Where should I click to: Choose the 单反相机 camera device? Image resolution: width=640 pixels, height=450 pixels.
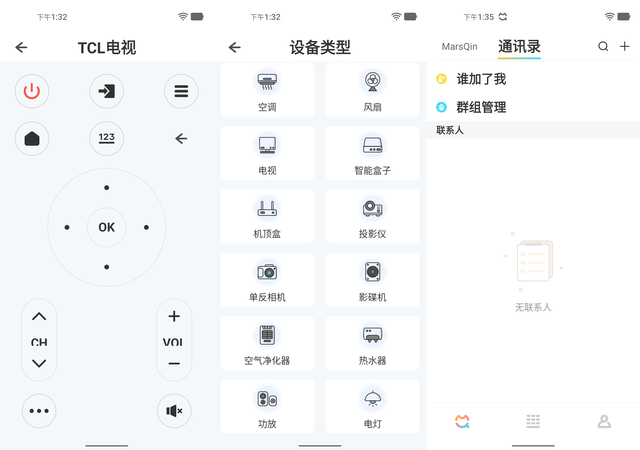[x=267, y=280]
